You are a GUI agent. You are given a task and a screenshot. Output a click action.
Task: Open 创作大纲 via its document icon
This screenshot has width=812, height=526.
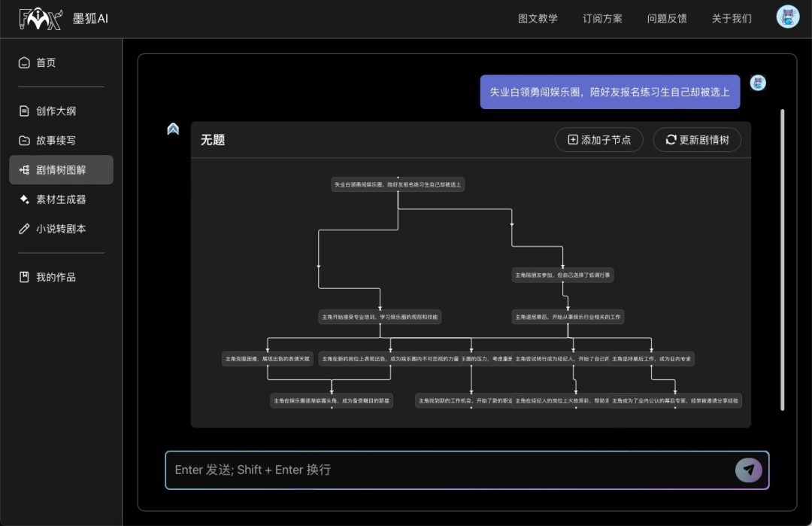[25, 110]
